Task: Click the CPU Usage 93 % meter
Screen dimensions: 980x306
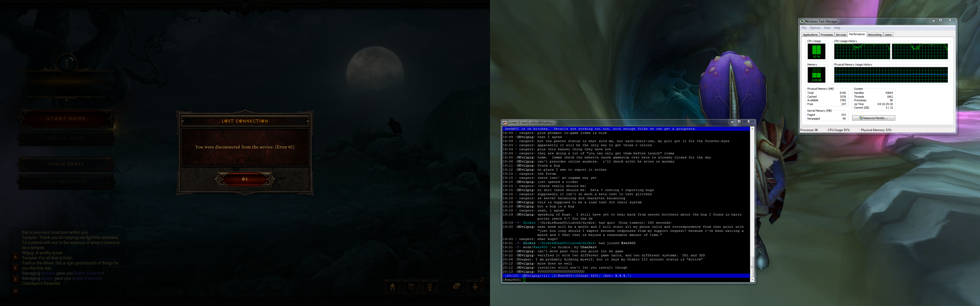Action: pos(816,51)
